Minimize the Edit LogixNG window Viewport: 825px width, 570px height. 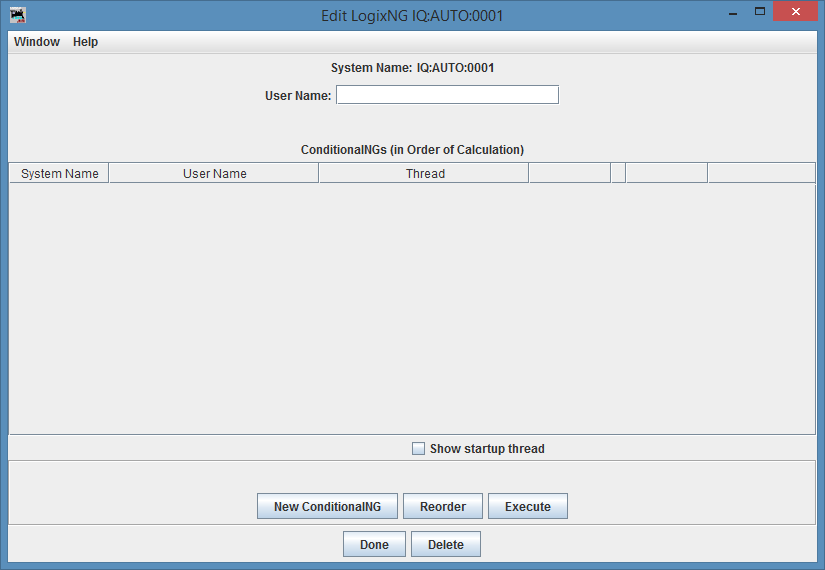pyautogui.click(x=733, y=12)
